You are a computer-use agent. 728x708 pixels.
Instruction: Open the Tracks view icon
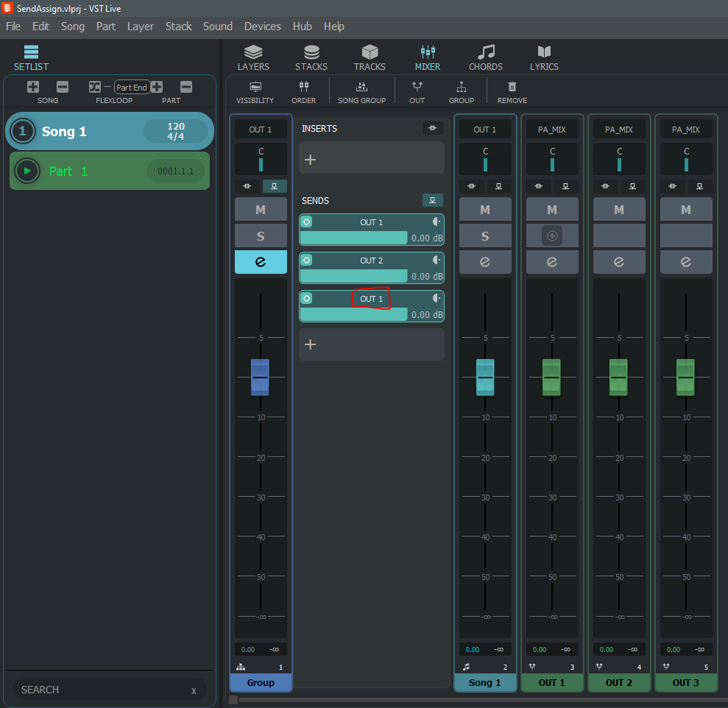point(370,52)
